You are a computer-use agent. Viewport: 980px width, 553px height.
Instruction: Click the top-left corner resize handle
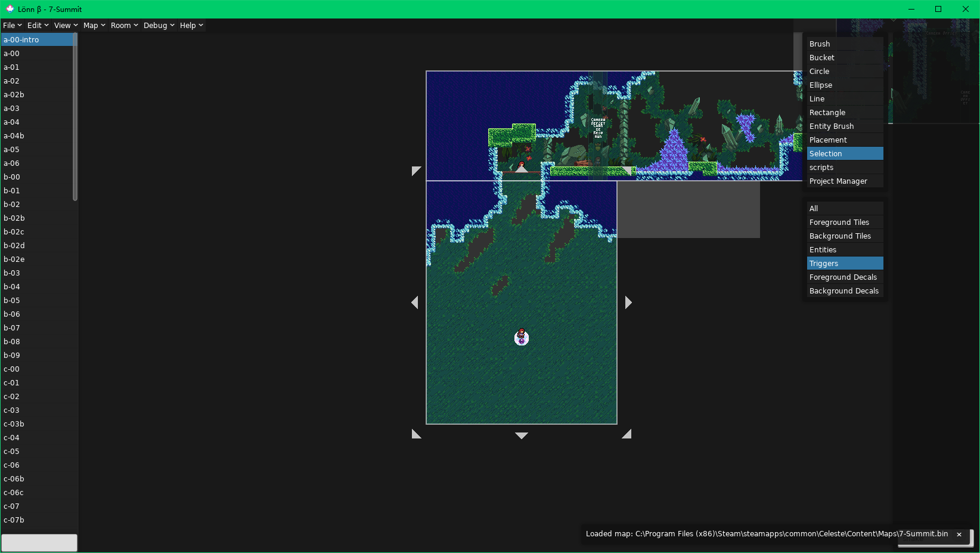coord(416,171)
